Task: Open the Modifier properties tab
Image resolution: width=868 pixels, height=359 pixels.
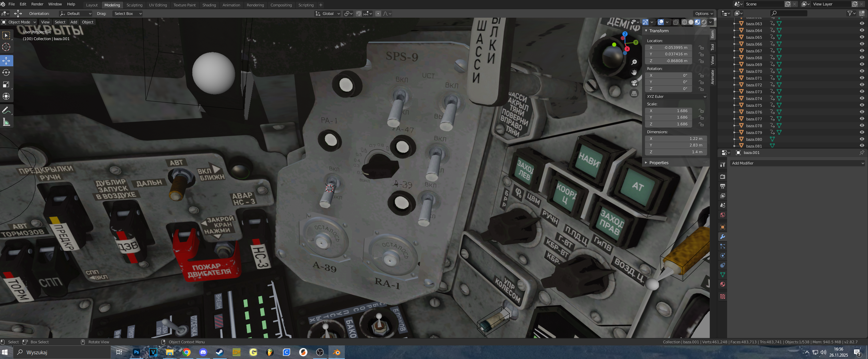Action: click(x=722, y=237)
